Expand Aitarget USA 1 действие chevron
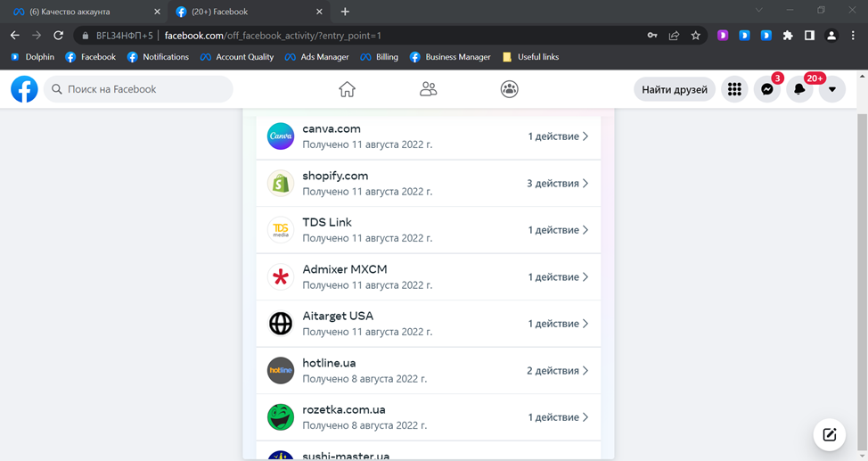 coord(585,324)
